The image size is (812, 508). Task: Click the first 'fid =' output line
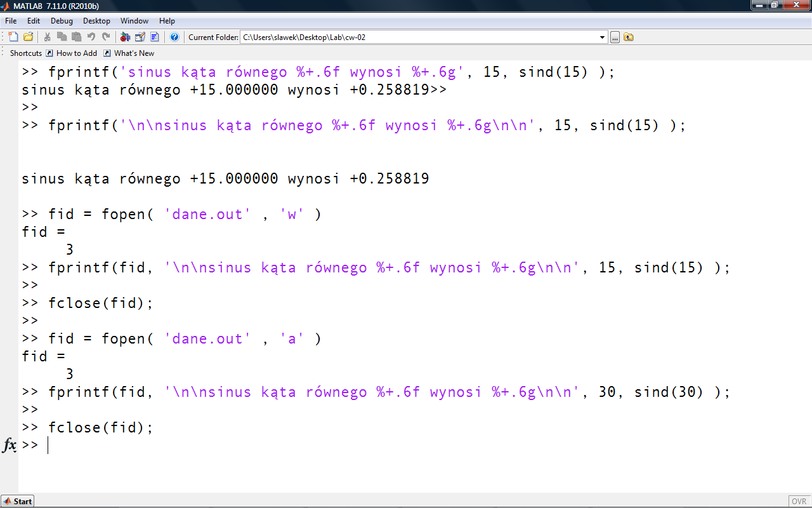tap(43, 232)
